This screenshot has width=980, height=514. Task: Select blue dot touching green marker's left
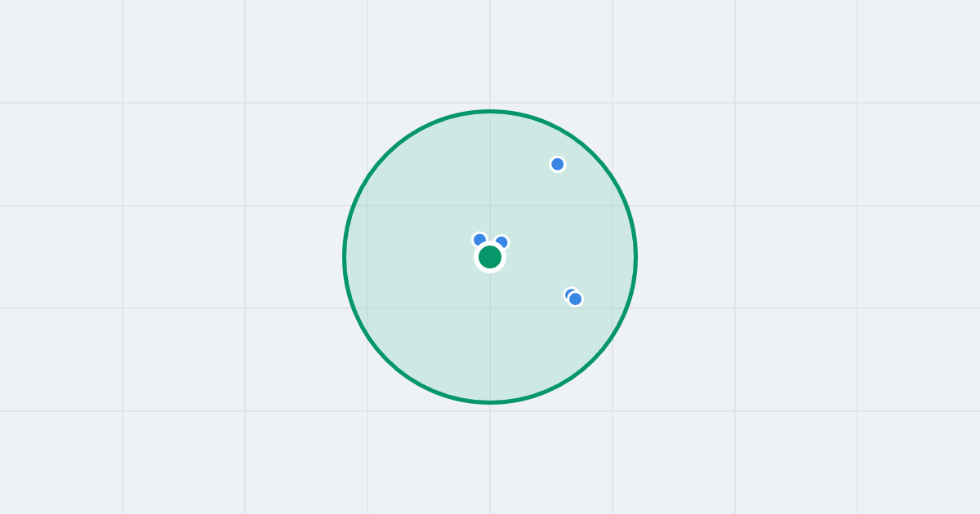(x=479, y=239)
